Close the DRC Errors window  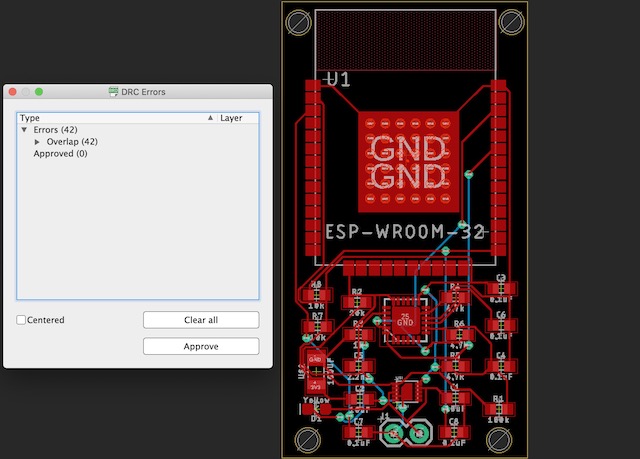coord(12,92)
